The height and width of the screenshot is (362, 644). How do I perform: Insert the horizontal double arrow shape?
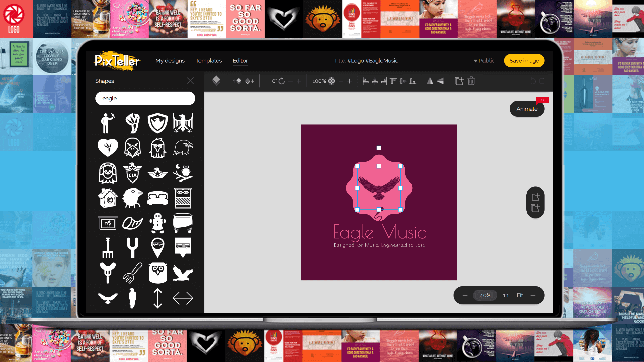[183, 298]
